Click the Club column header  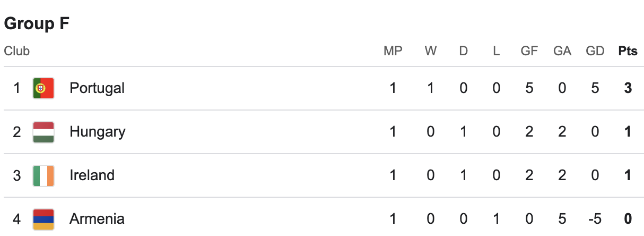[17, 51]
